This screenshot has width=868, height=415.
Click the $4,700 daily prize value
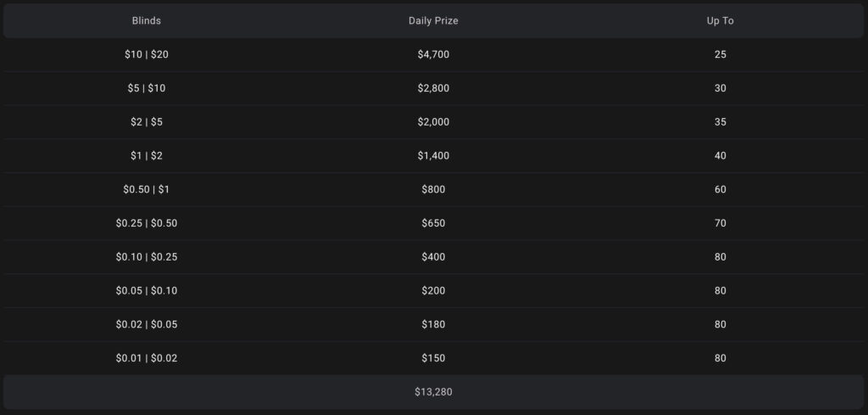(x=433, y=54)
